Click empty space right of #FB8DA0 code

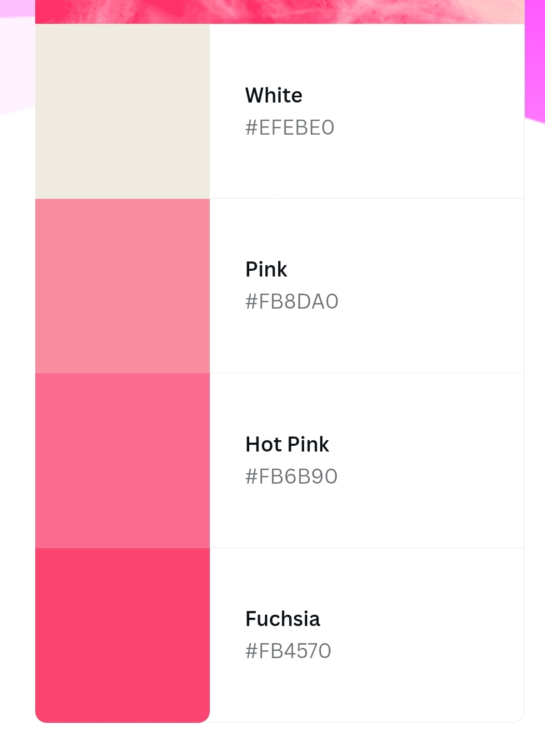coord(430,301)
